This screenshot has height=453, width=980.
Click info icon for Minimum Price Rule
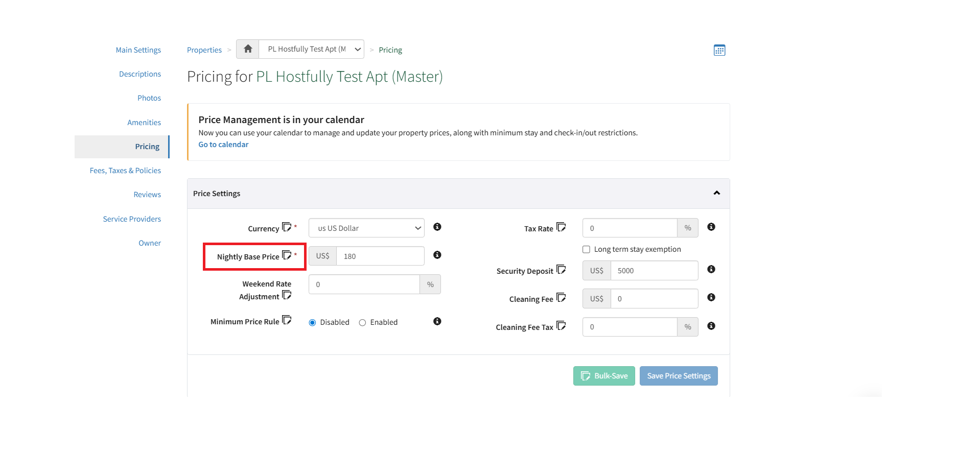click(437, 321)
